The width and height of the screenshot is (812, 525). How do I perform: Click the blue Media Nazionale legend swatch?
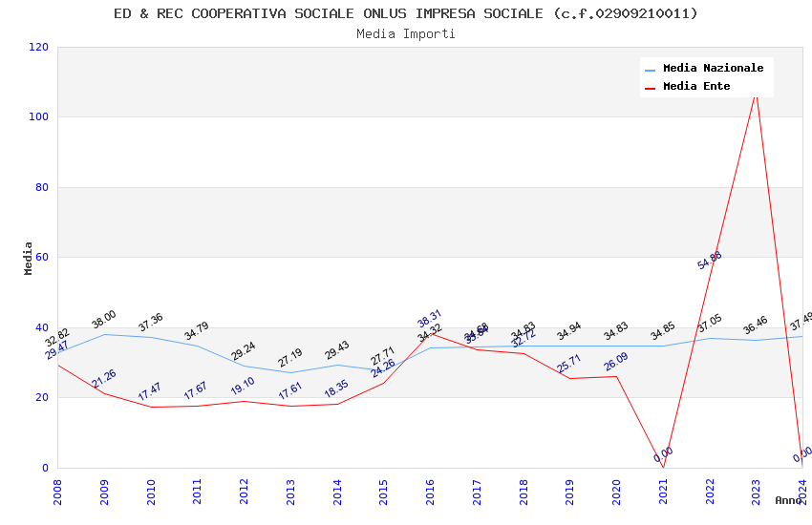click(650, 70)
